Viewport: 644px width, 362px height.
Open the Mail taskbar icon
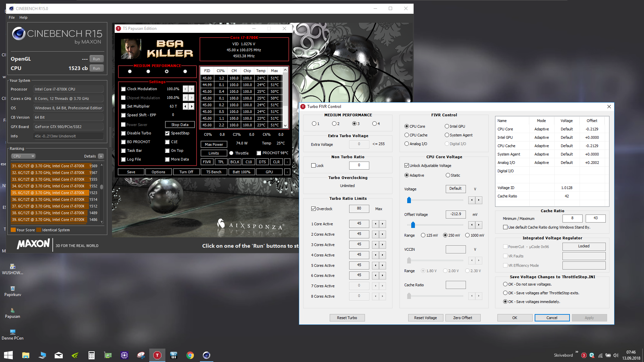58,355
